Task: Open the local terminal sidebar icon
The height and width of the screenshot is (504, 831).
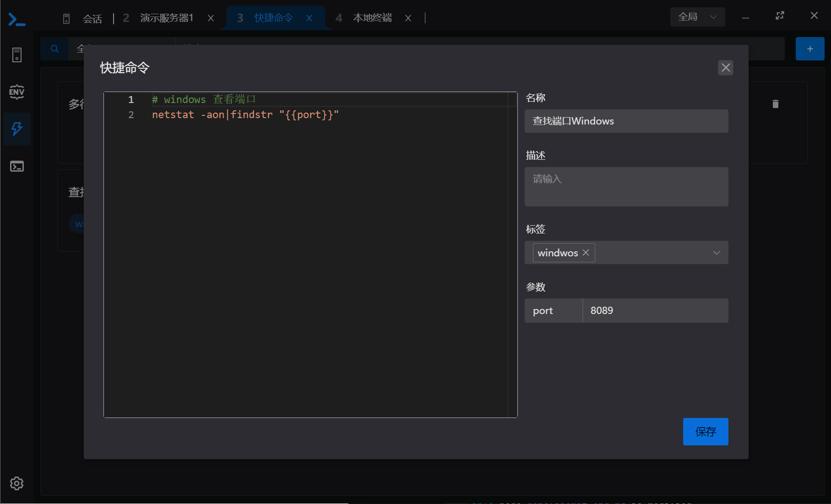Action: coord(17,166)
